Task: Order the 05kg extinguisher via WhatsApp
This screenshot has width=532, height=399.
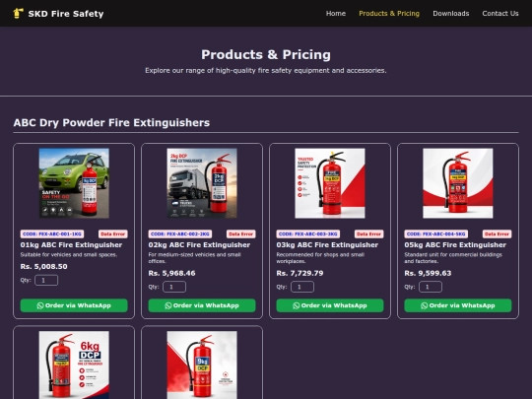Action: tap(458, 305)
